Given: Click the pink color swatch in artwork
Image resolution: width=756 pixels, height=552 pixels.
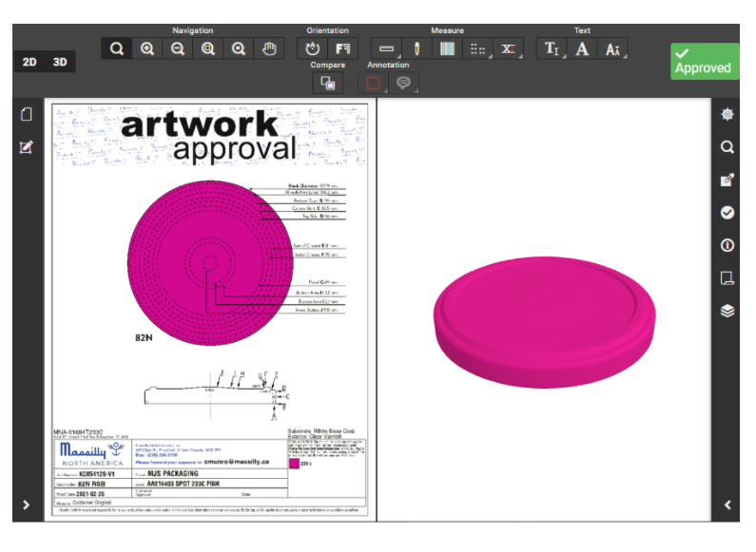Looking at the screenshot, I should point(305,464).
